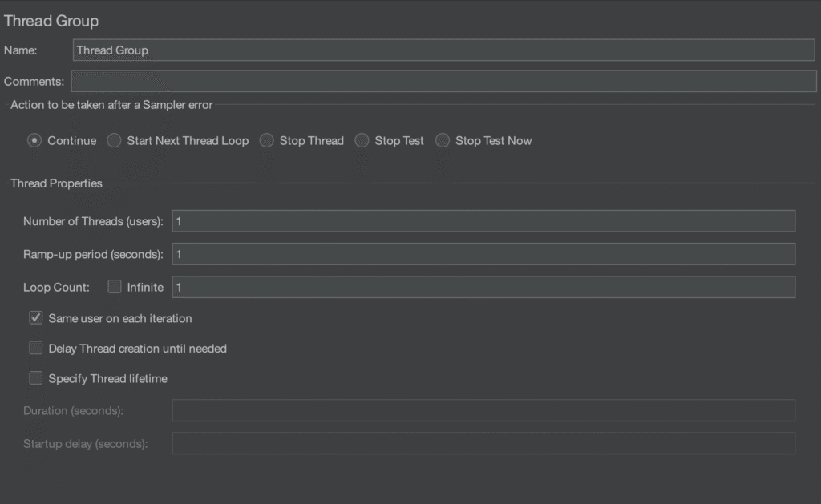Focus the Comments input field
Image resolution: width=821 pixels, height=504 pixels.
pos(443,82)
